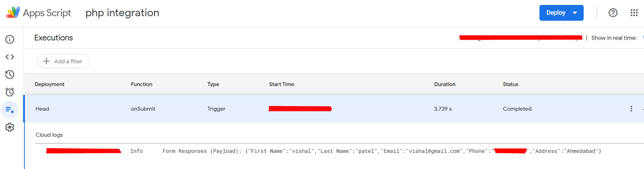Image resolution: width=644 pixels, height=169 pixels.
Task: Open three-dot menu for onSubmit execution
Action: point(631,109)
